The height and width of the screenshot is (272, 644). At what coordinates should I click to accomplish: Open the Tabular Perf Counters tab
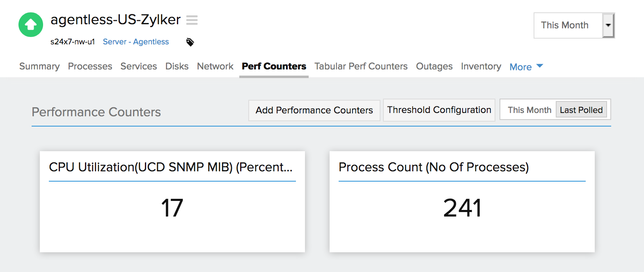coord(361,66)
